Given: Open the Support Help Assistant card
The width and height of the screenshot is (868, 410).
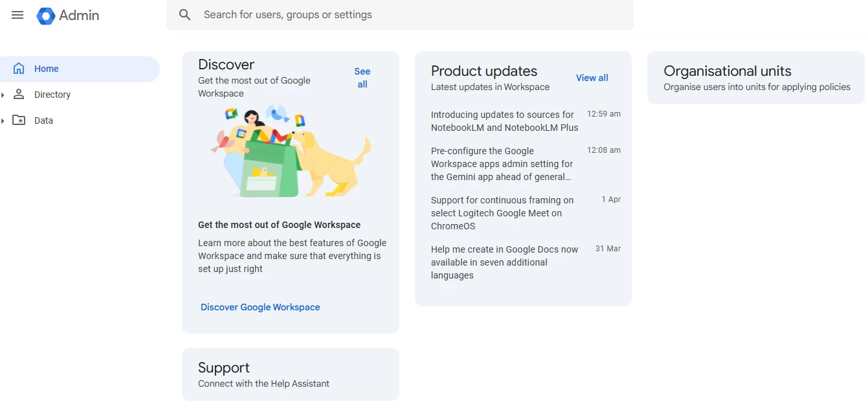Looking at the screenshot, I should pyautogui.click(x=290, y=374).
